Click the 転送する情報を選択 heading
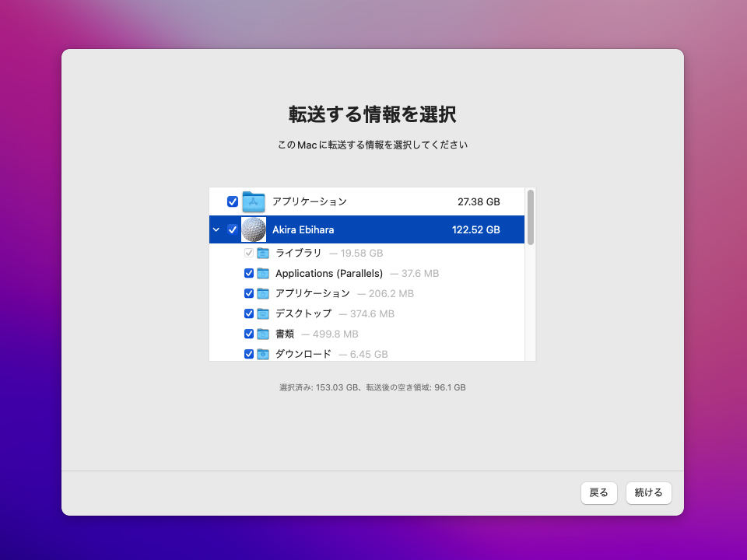The height and width of the screenshot is (560, 747). click(x=373, y=114)
